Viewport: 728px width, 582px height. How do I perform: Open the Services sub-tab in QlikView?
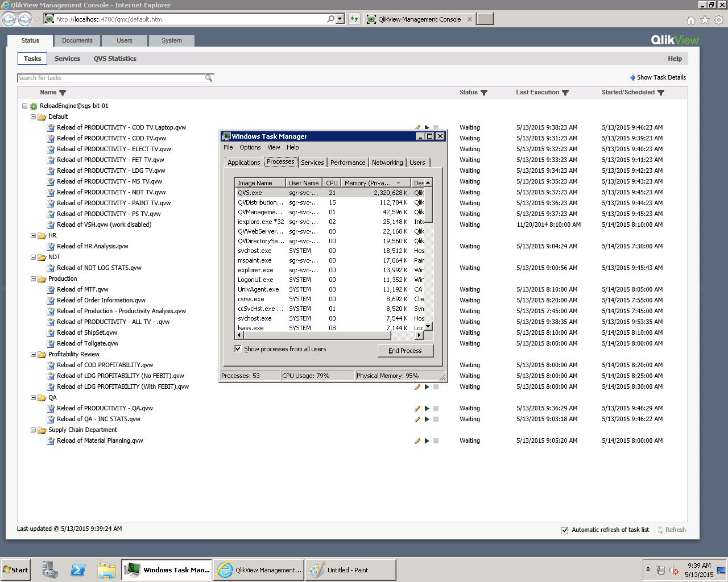(67, 59)
